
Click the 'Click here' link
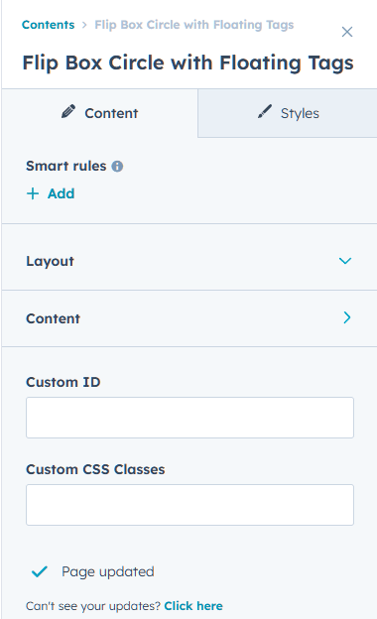point(193,606)
